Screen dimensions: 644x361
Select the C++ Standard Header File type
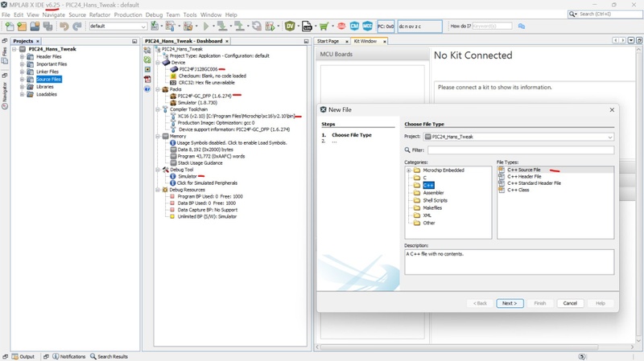(x=534, y=183)
